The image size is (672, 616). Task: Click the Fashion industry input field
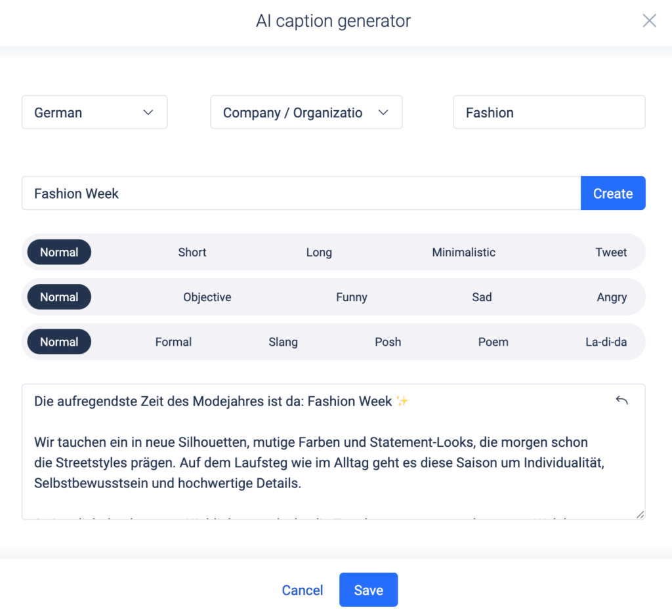[x=549, y=113]
